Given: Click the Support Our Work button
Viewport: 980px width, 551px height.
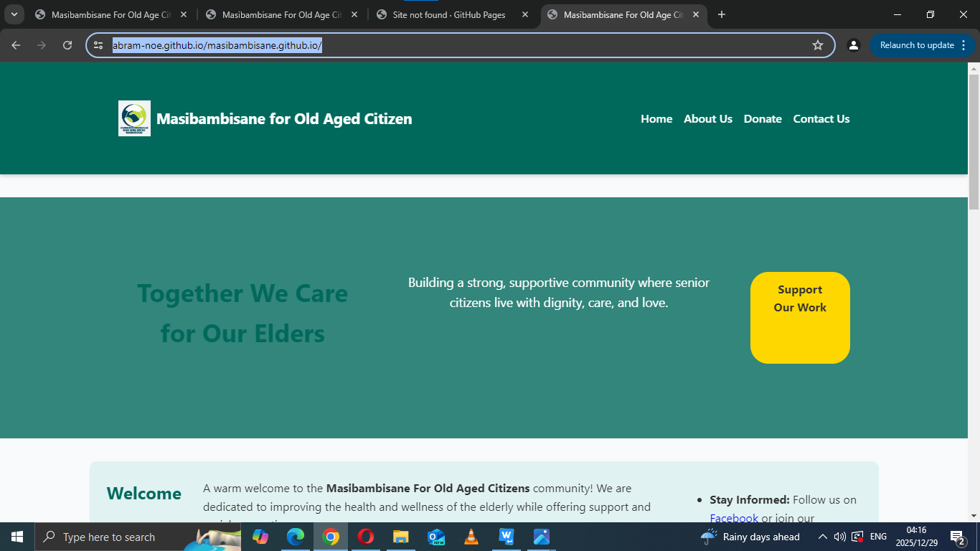Looking at the screenshot, I should pos(800,317).
